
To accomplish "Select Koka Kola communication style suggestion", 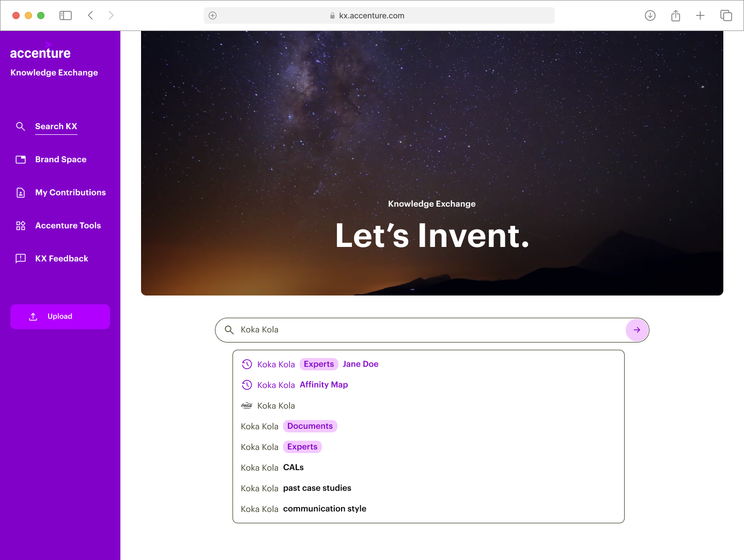I will (428, 509).
